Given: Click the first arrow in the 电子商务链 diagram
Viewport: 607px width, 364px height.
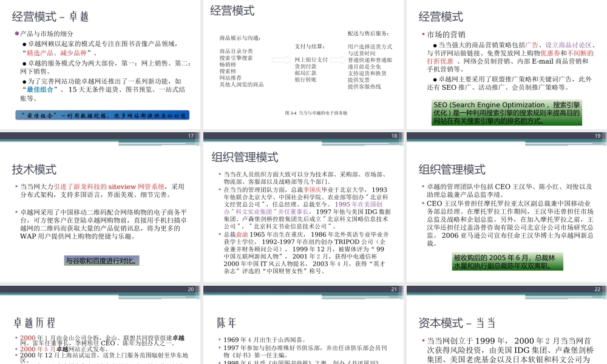Looking at the screenshot, I should (281, 59).
